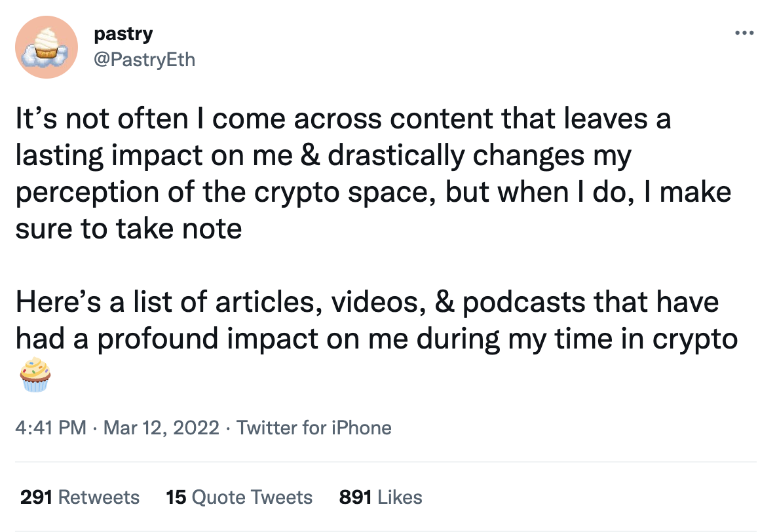This screenshot has width=777, height=532.
Task: Click the Mar 12, 2022 date
Action: pos(161,428)
